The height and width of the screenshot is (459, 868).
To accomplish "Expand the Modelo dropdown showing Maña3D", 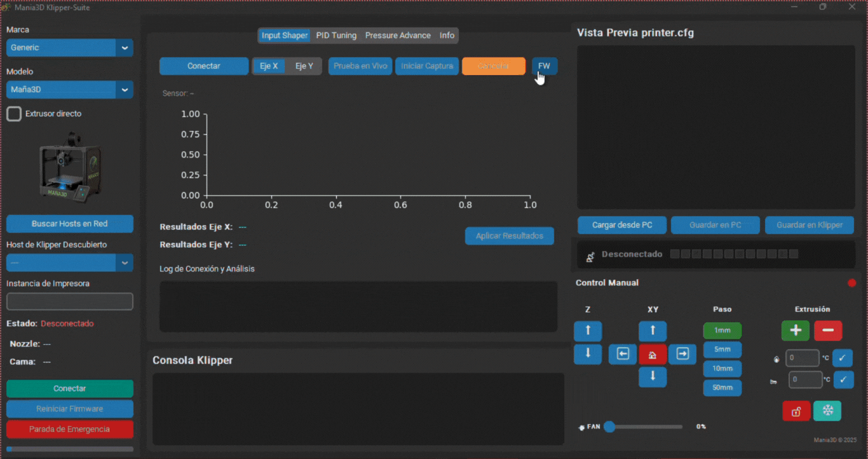I will click(70, 90).
